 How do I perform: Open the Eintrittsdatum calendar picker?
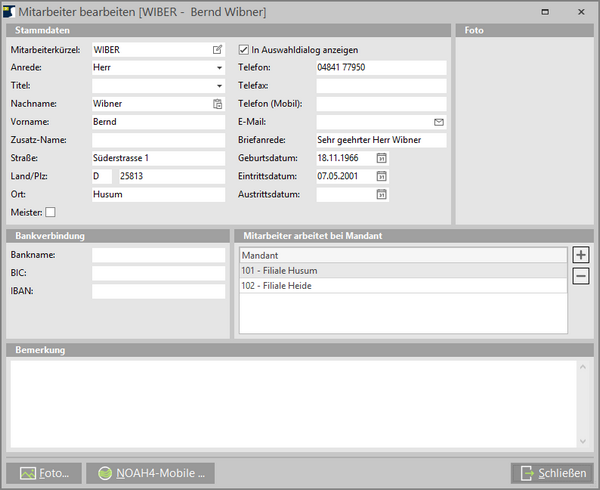click(x=381, y=176)
